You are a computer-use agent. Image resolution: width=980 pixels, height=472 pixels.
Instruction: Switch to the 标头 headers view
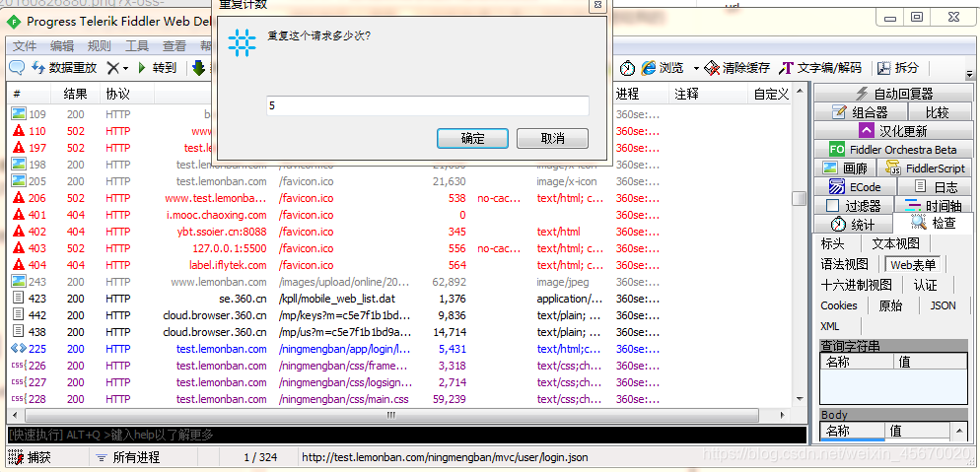[x=832, y=243]
